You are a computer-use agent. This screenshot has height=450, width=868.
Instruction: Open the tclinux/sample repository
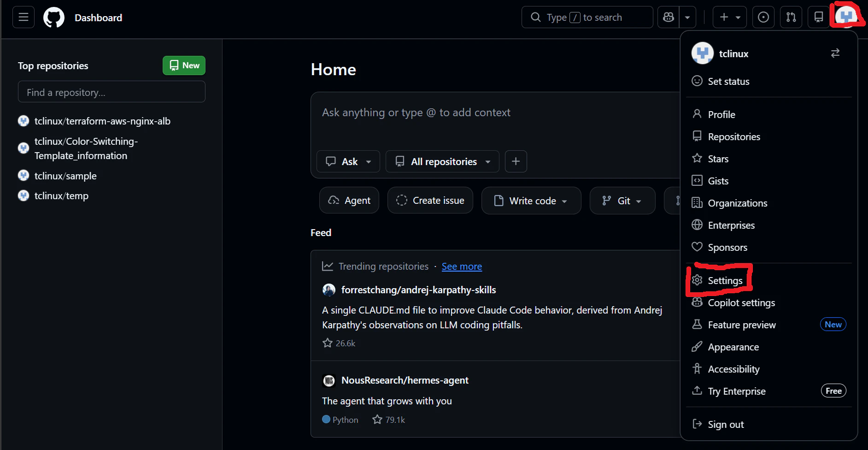[x=65, y=176]
